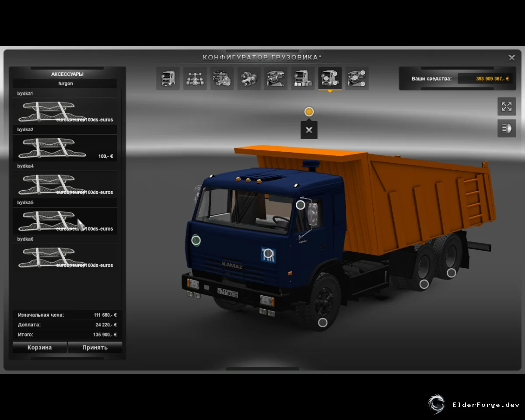
Task: Select the exterior accessories tab
Action: 330,79
